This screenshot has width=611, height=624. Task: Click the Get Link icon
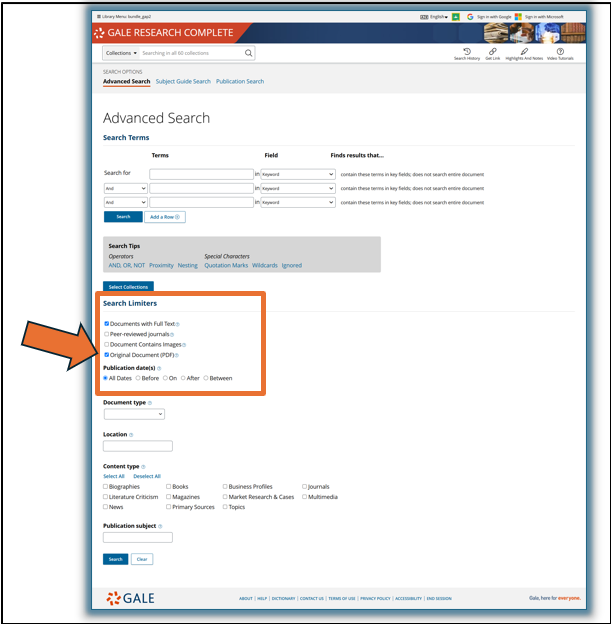point(492,52)
